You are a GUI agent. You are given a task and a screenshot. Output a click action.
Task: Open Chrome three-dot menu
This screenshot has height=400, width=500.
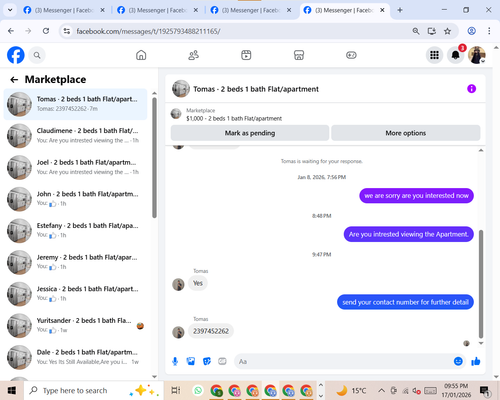click(x=489, y=31)
